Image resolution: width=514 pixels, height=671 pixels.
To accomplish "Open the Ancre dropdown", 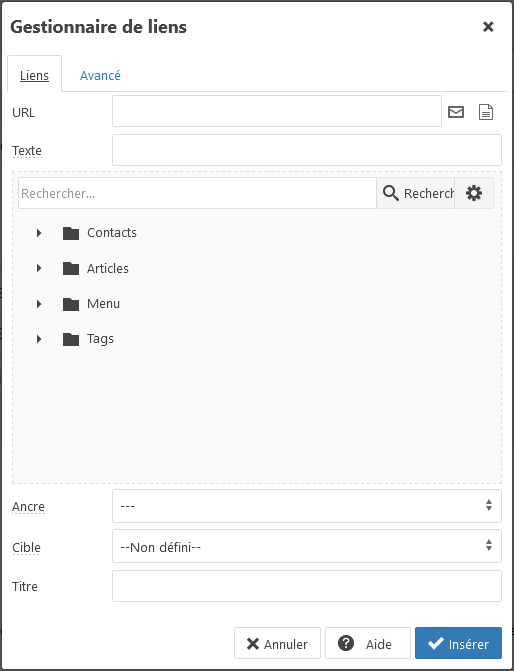I will click(x=307, y=506).
